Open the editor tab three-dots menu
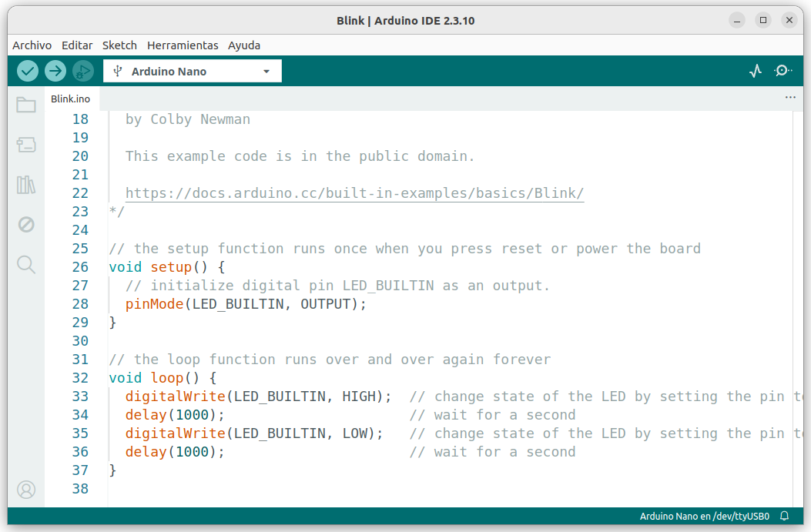Screen dimensions: 811x532 [x=790, y=97]
